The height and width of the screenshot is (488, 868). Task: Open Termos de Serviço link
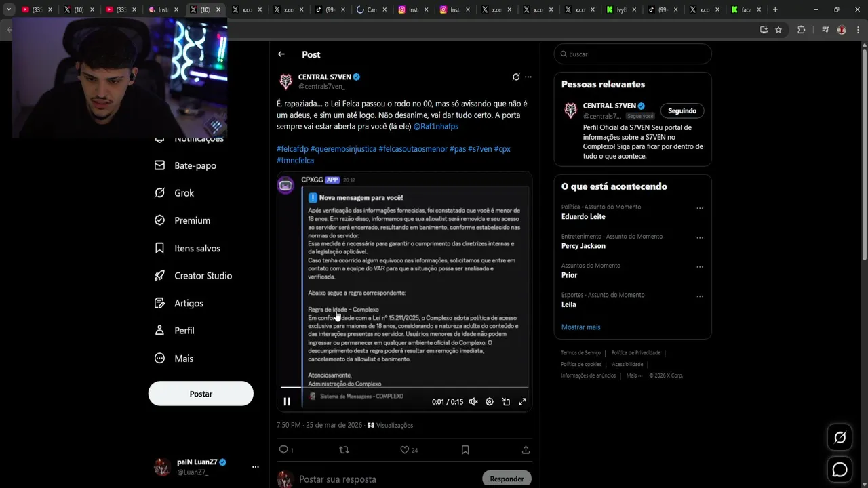(x=580, y=353)
